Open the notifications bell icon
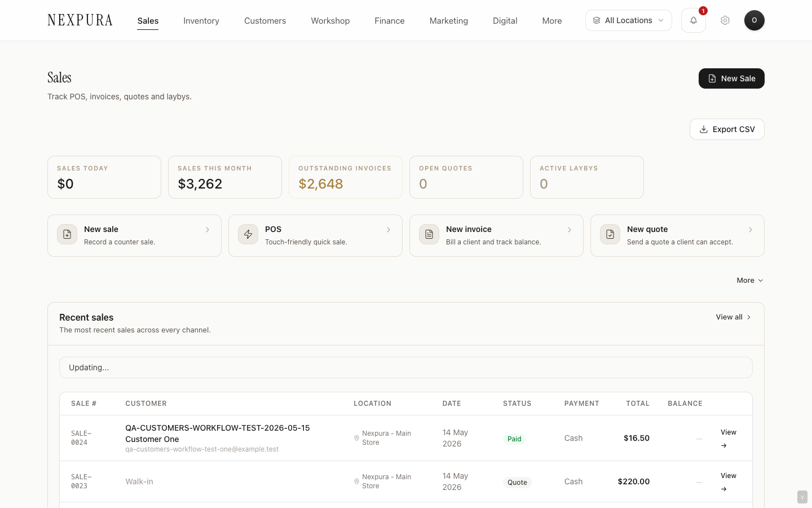812x508 pixels. click(694, 20)
